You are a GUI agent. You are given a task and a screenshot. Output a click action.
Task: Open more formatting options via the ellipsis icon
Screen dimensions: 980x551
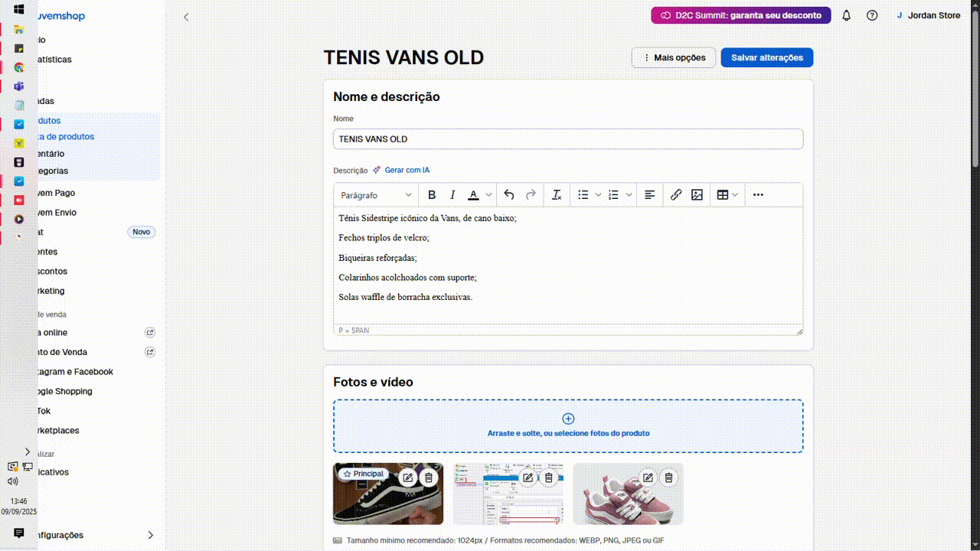point(758,194)
